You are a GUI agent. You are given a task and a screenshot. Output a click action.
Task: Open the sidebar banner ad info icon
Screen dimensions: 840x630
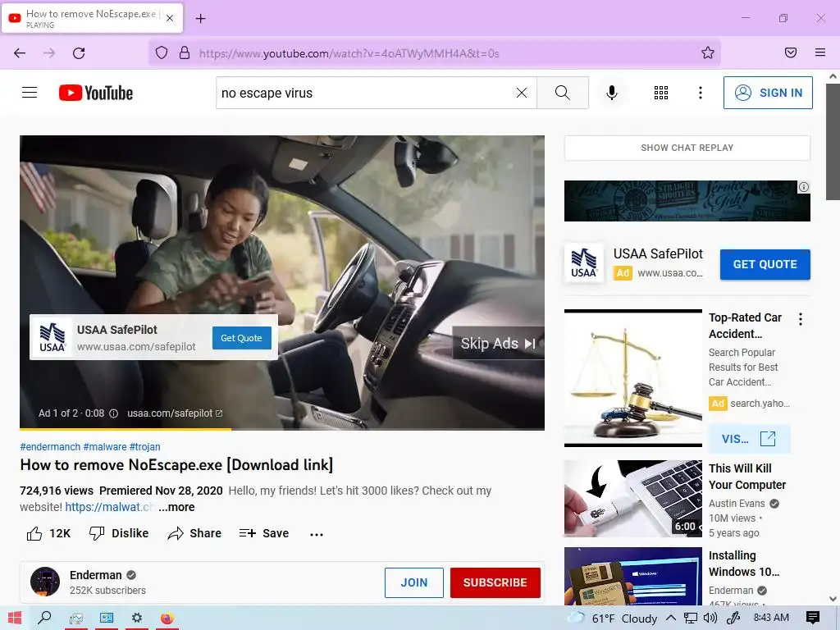click(804, 187)
